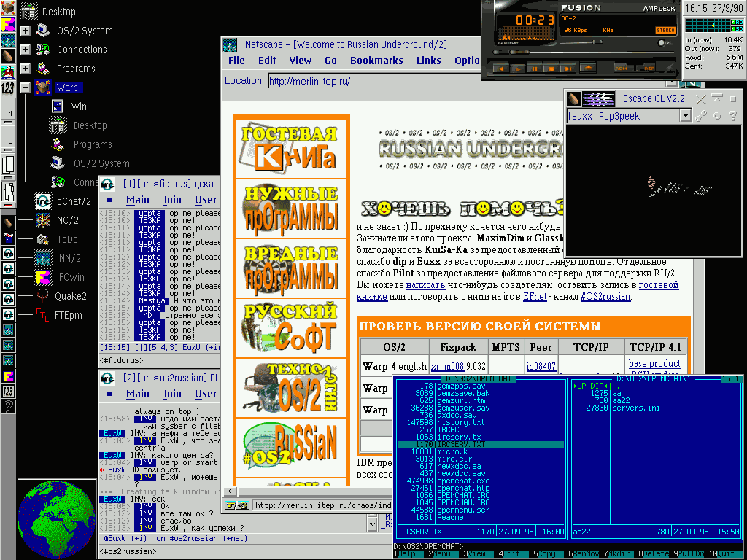Screen dimensions: 747x560
Task: Click the question mark icon in left strip
Action: 8,405
